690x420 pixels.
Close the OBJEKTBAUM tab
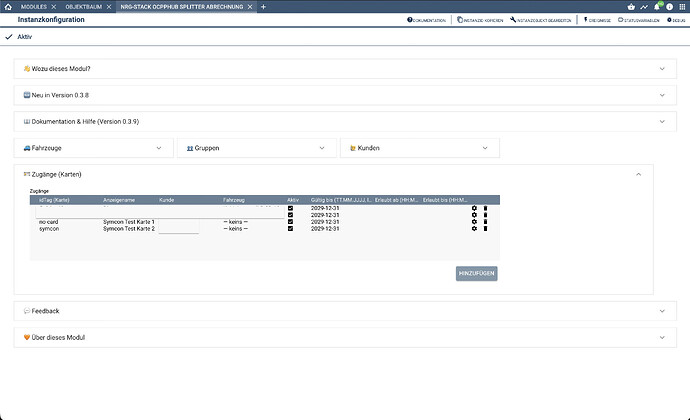coord(109,7)
